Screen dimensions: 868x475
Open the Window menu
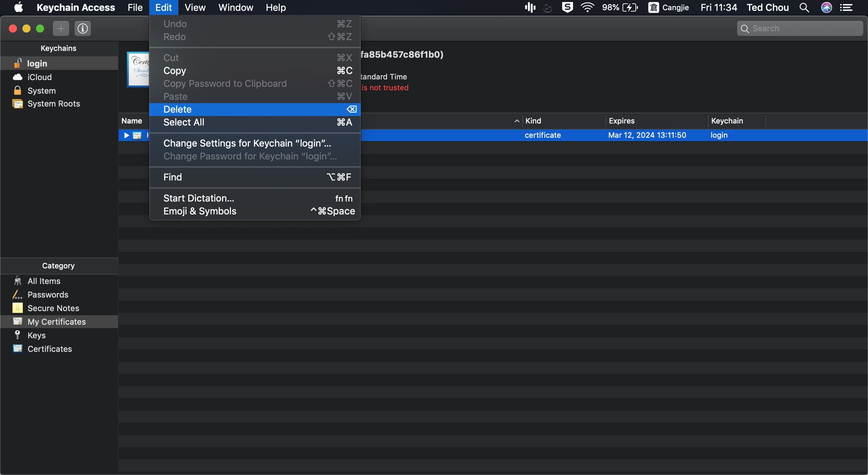pyautogui.click(x=236, y=7)
